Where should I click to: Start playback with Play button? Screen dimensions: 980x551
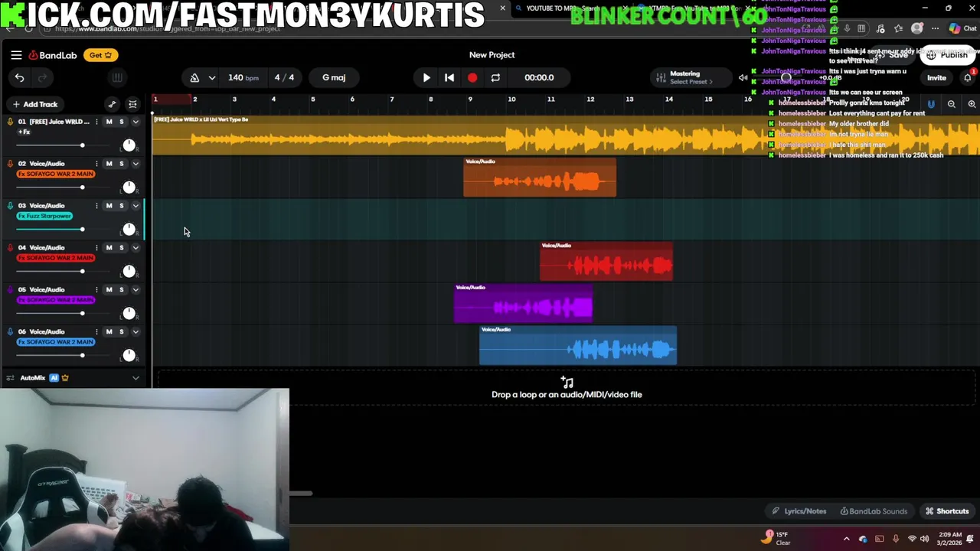(426, 77)
